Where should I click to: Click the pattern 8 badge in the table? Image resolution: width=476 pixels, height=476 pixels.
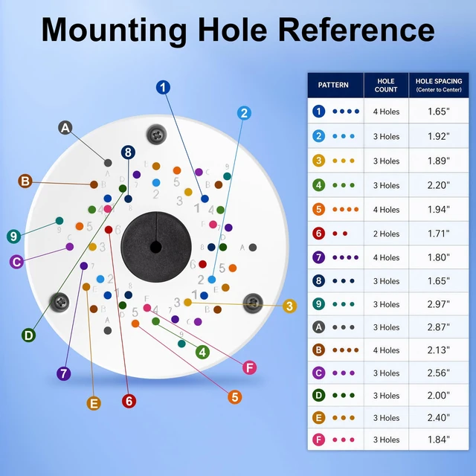click(x=319, y=281)
